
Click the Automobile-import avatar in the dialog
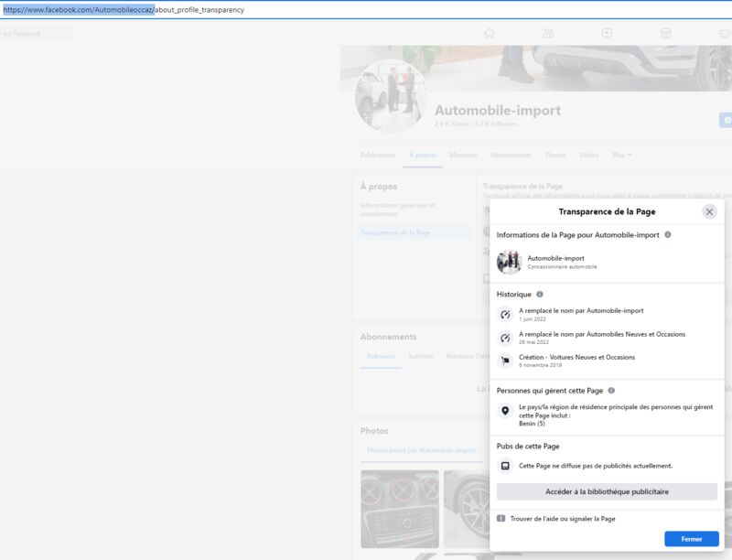[509, 263]
